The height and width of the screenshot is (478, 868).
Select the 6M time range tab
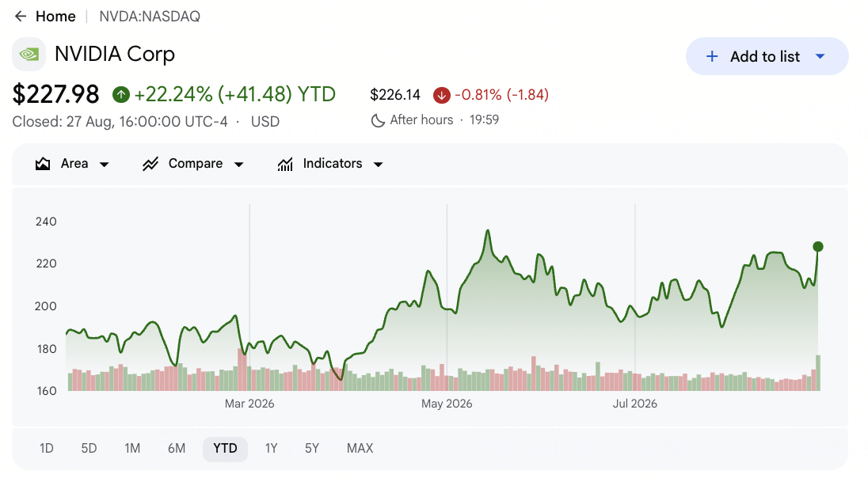pos(177,448)
